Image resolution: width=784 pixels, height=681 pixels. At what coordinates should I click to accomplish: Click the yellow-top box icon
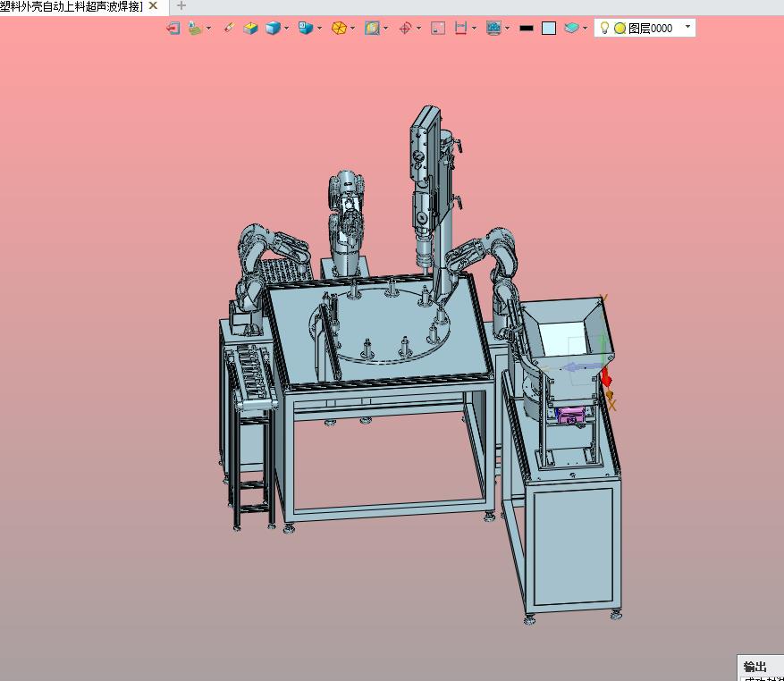pos(250,28)
